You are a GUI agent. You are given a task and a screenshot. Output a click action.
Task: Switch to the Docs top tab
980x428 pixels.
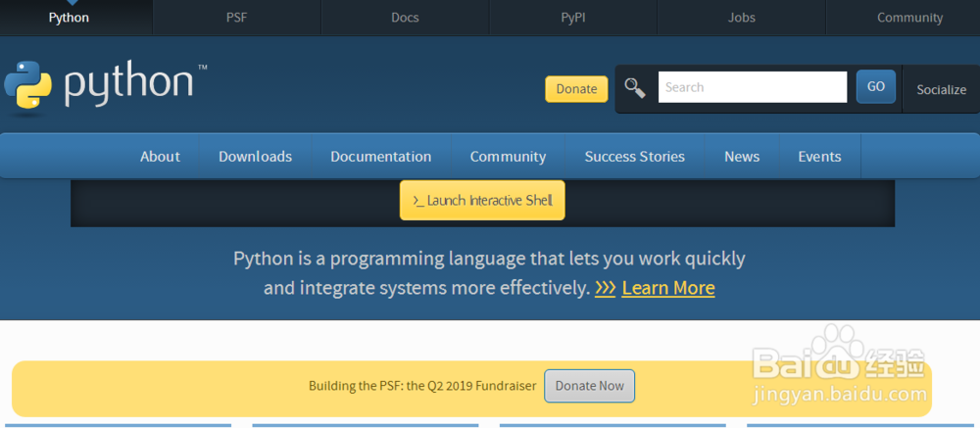point(405,18)
